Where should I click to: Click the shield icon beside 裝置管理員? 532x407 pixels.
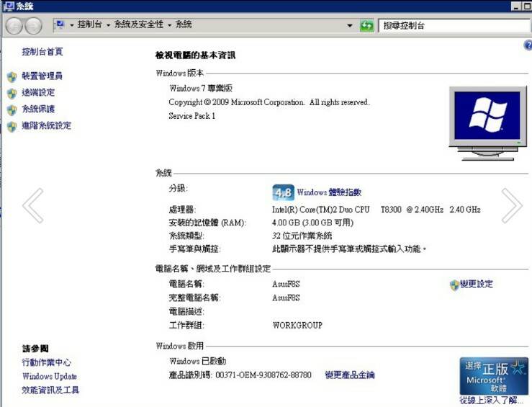pyautogui.click(x=12, y=76)
